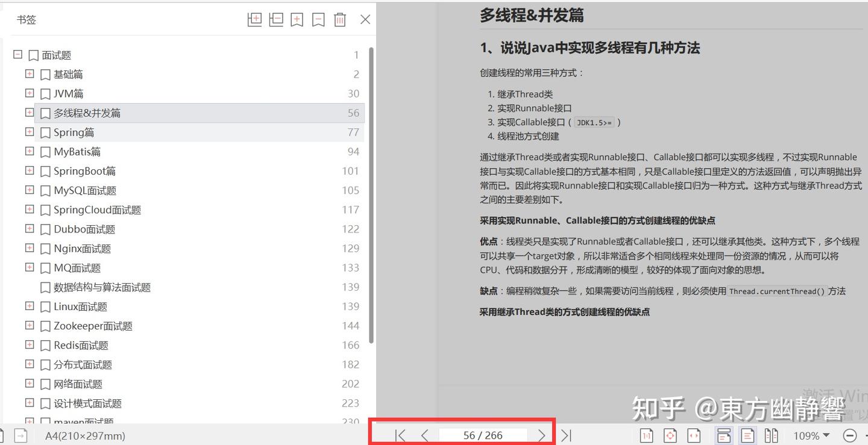This screenshot has width=868, height=445.
Task: Expand the 多线程&并发篇 bookmark node
Action: (30, 112)
